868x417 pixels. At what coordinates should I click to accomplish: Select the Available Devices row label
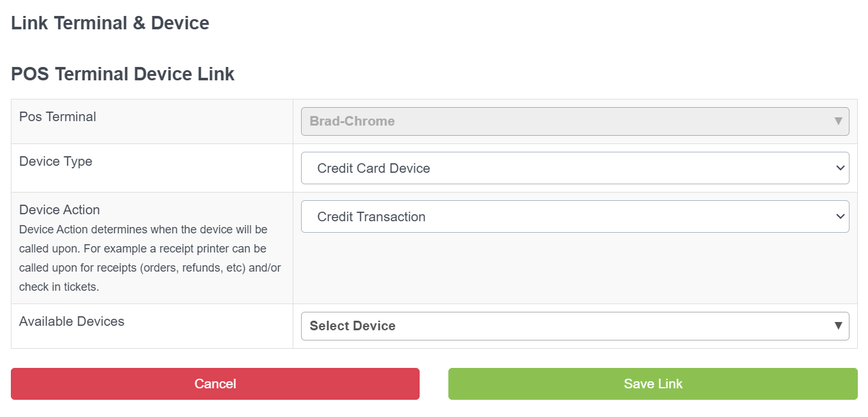71,321
